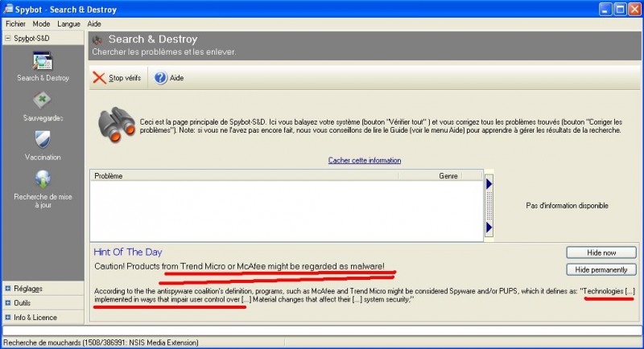
Task: Click the Spybot icon in the title bar
Action: (x=8, y=9)
